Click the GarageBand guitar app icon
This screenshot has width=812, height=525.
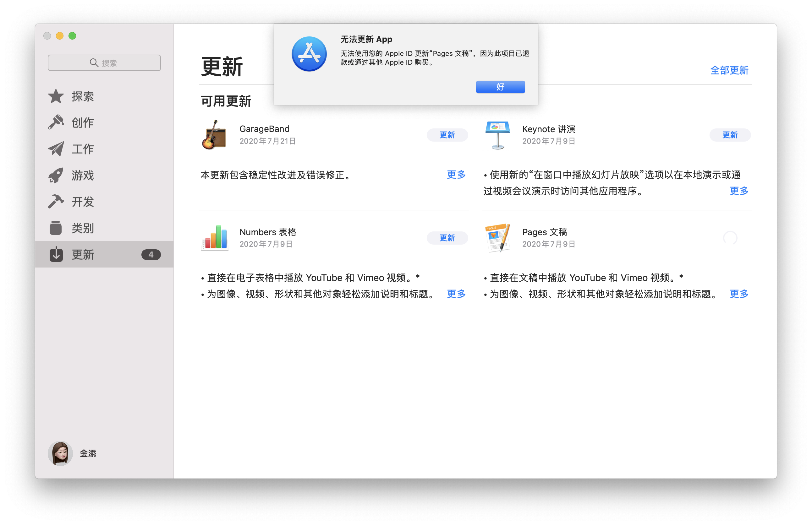pyautogui.click(x=214, y=135)
